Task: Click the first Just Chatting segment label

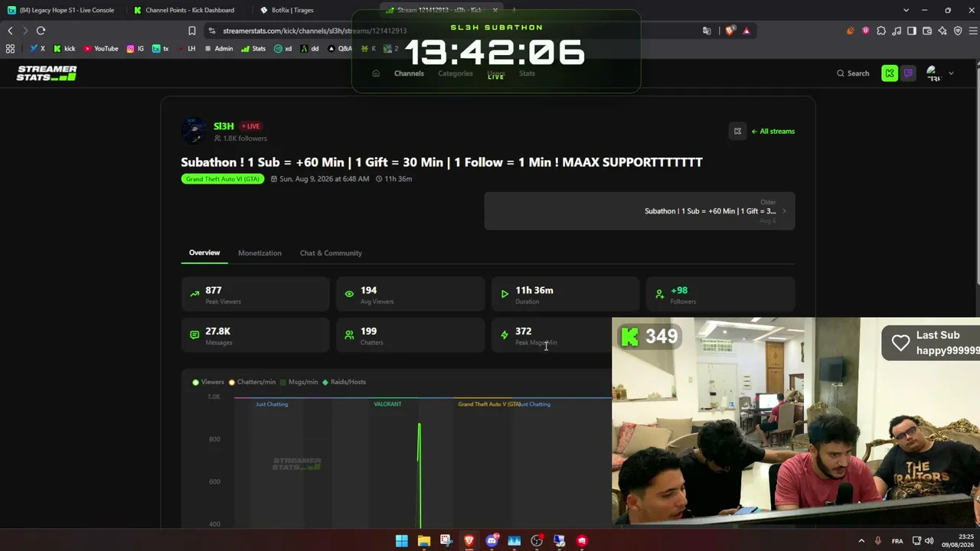Action: [272, 404]
